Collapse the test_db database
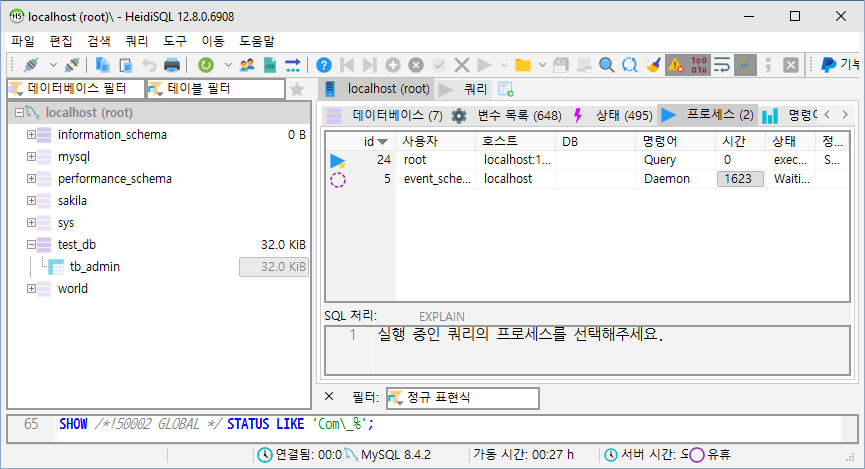The image size is (865, 469). click(x=31, y=244)
